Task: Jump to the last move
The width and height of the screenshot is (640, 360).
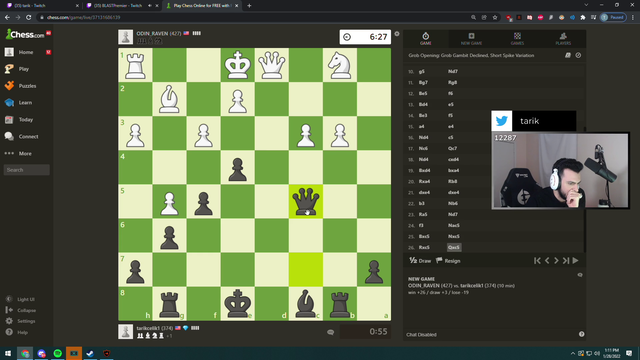Action: (x=566, y=261)
